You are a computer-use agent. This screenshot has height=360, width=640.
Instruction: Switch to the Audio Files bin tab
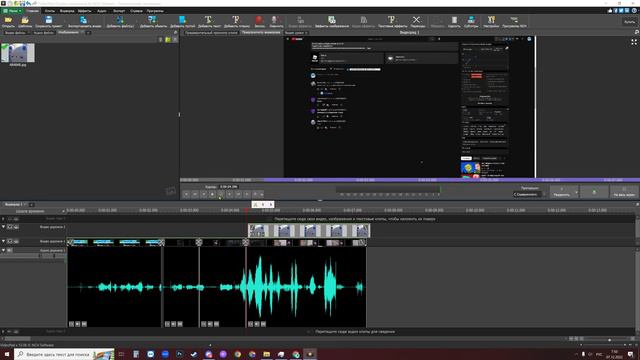pos(43,33)
